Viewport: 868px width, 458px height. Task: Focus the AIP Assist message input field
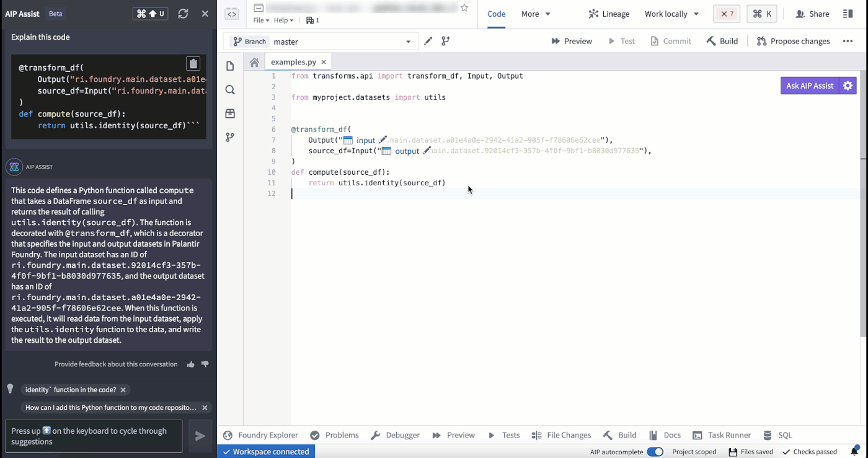point(94,436)
